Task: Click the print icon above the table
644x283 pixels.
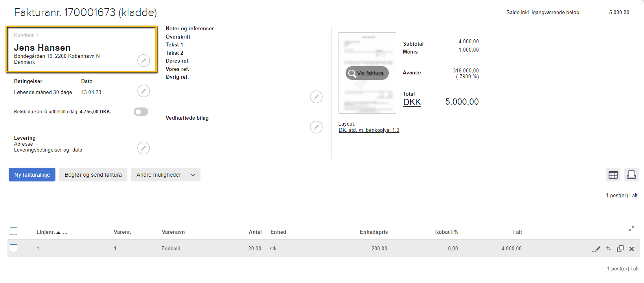Action: (x=631, y=175)
